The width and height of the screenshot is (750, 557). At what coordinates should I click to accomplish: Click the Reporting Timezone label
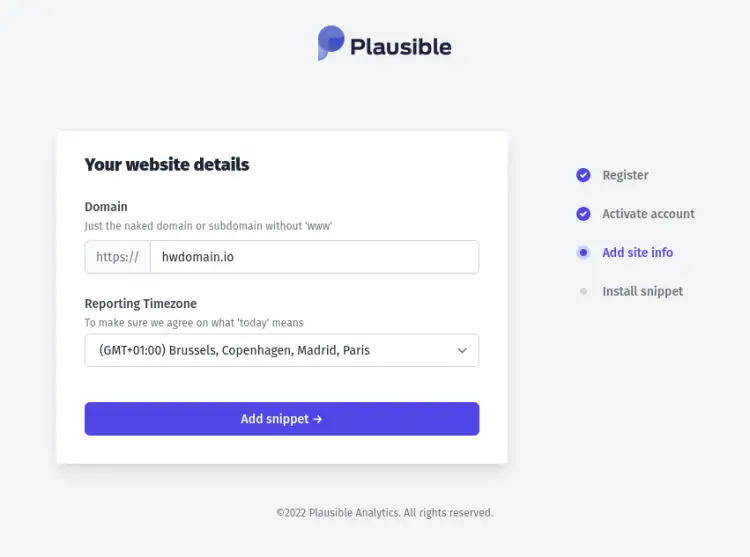click(x=140, y=304)
